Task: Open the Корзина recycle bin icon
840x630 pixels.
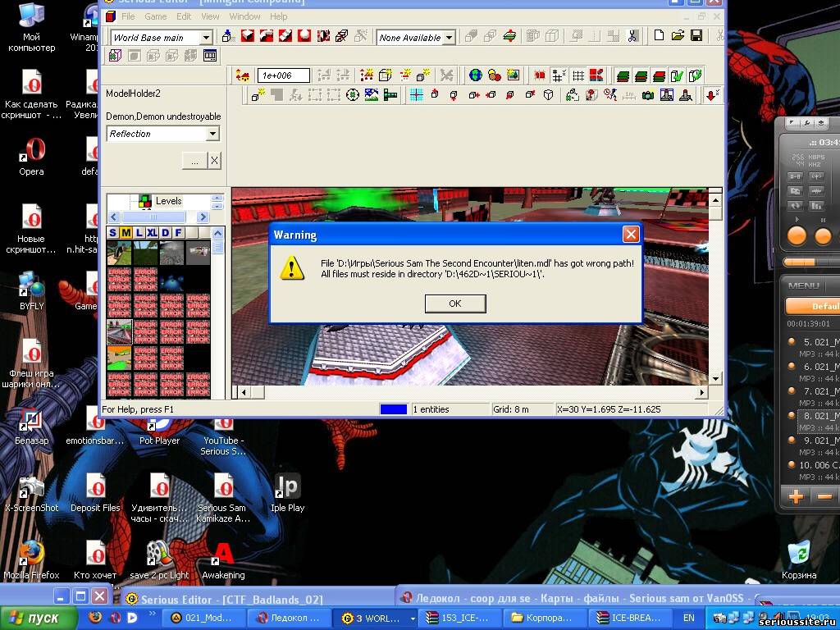Action: tap(799, 559)
